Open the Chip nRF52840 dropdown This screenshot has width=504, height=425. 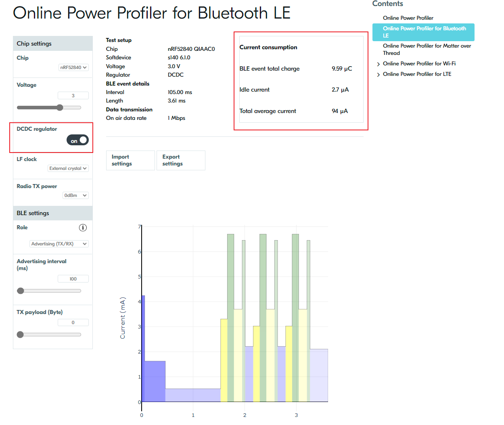click(73, 67)
